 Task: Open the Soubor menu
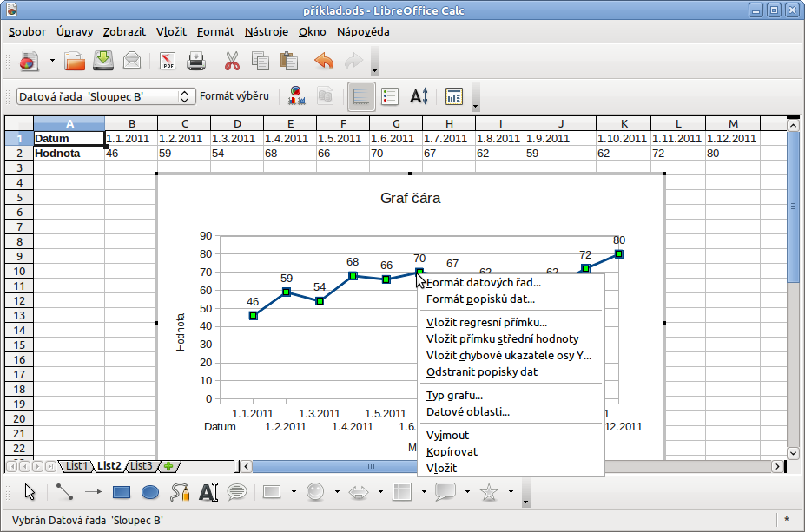[x=27, y=32]
